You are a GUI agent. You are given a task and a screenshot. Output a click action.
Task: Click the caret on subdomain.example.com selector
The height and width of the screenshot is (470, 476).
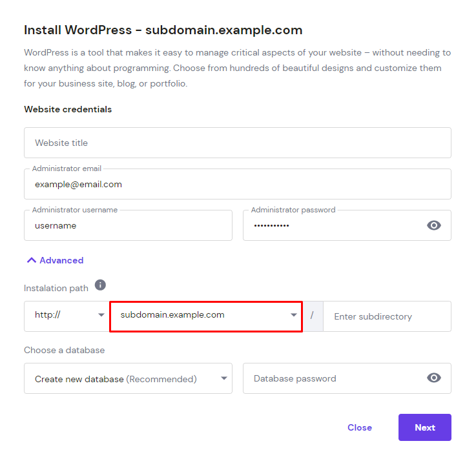[x=294, y=315]
